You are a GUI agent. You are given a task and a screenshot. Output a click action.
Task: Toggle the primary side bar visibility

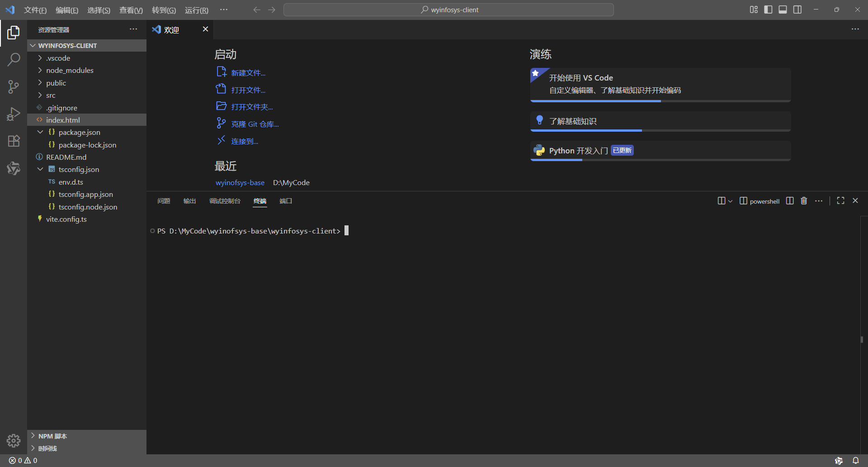[x=768, y=10]
